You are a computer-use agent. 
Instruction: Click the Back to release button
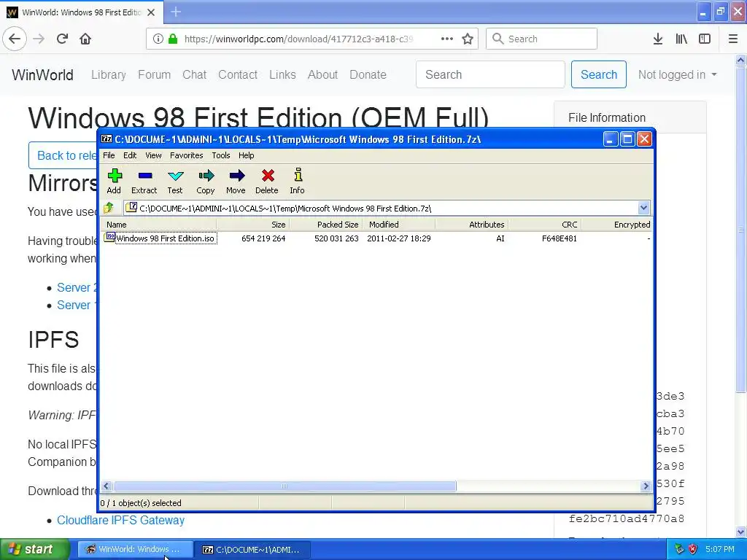(x=64, y=155)
